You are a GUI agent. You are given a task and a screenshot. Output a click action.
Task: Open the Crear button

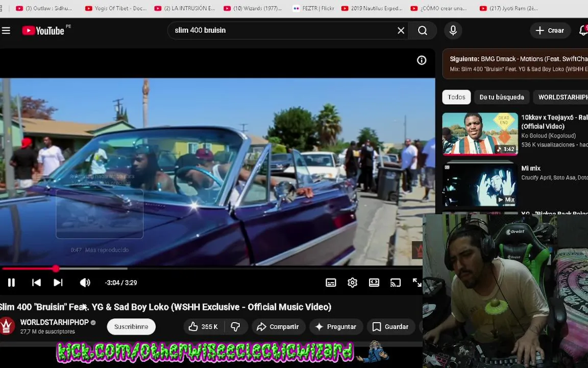[550, 31]
